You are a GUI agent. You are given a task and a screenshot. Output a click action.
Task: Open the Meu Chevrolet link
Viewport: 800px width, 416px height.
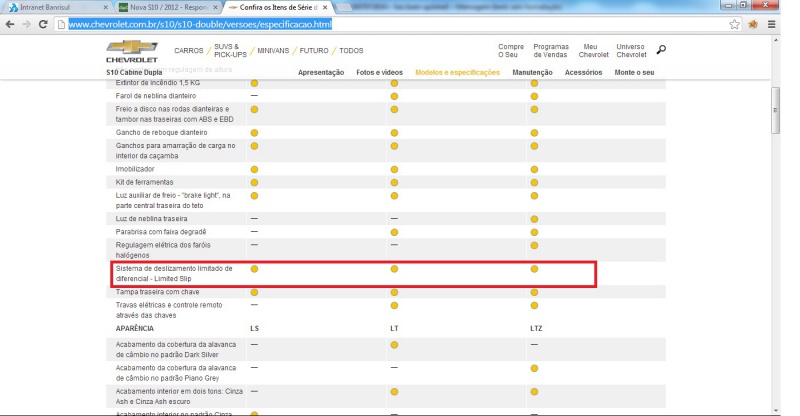593,51
